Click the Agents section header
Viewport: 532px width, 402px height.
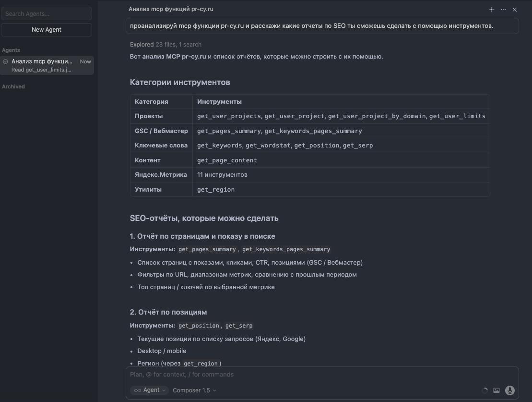[11, 50]
